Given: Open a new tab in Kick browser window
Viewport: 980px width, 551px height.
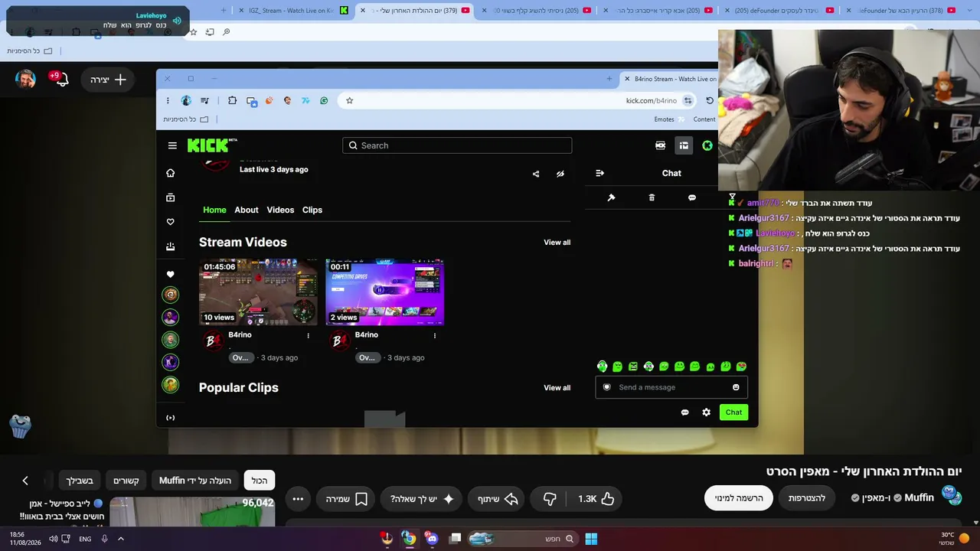Looking at the screenshot, I should point(609,79).
